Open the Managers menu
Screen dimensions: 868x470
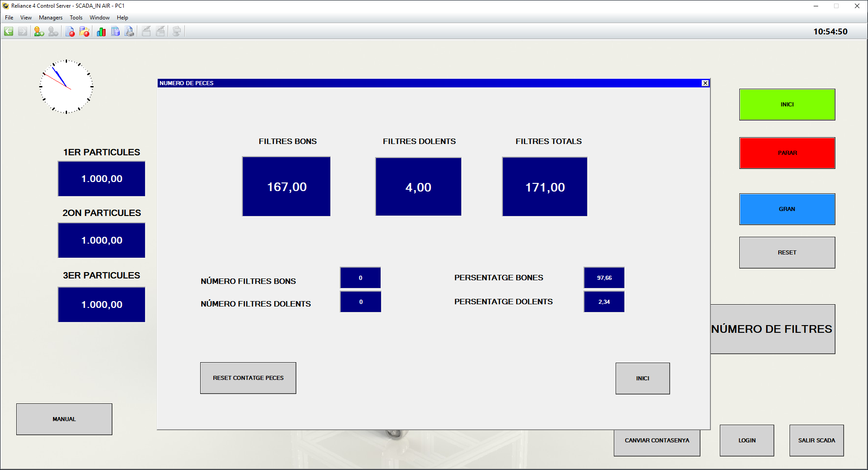(x=50, y=18)
